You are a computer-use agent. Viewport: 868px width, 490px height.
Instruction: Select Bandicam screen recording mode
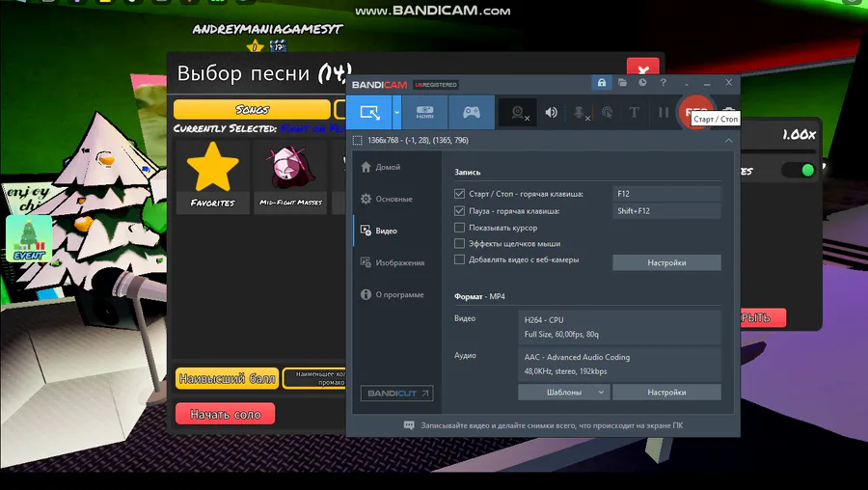[x=369, y=113]
